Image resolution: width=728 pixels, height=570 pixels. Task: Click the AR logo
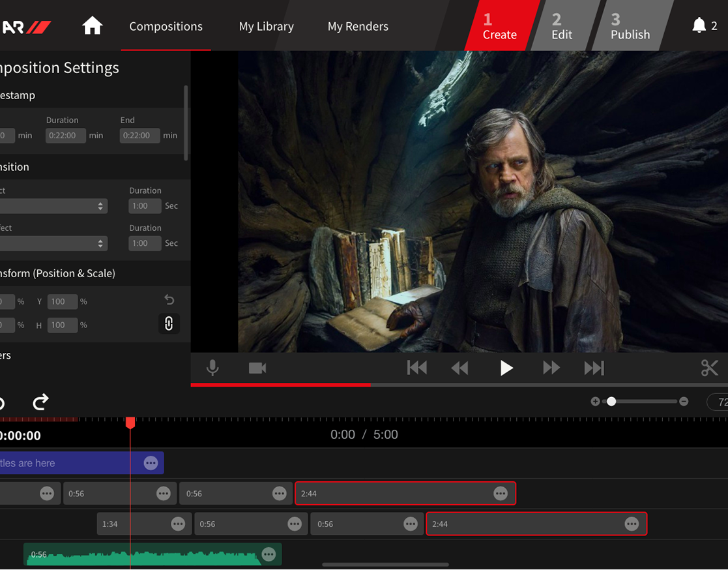[26, 27]
